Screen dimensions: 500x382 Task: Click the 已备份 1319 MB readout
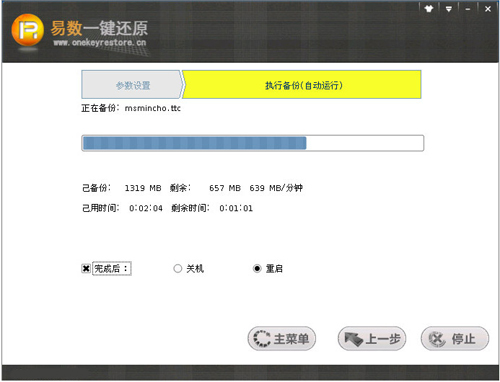click(x=122, y=188)
